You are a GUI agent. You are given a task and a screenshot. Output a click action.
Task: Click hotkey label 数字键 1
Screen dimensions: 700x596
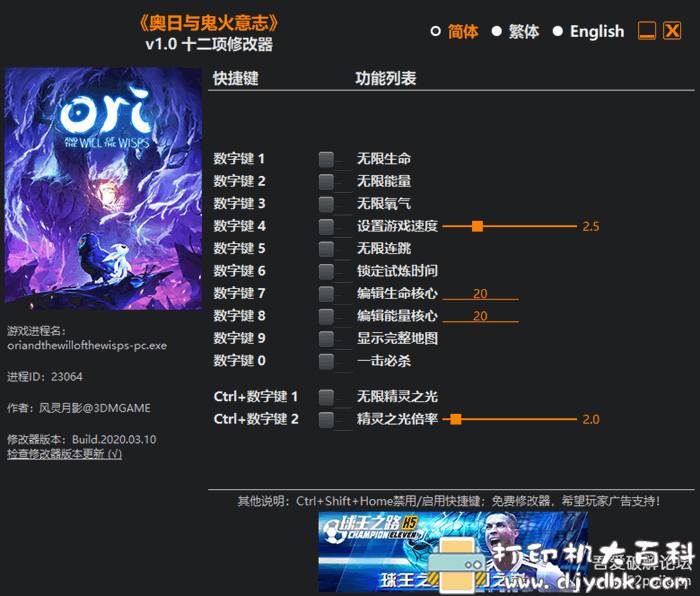tap(239, 159)
